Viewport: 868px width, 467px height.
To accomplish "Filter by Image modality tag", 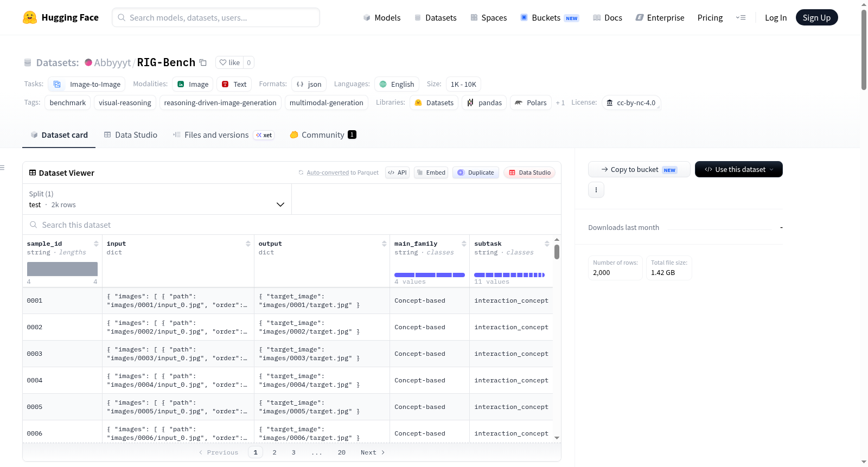I will [192, 84].
